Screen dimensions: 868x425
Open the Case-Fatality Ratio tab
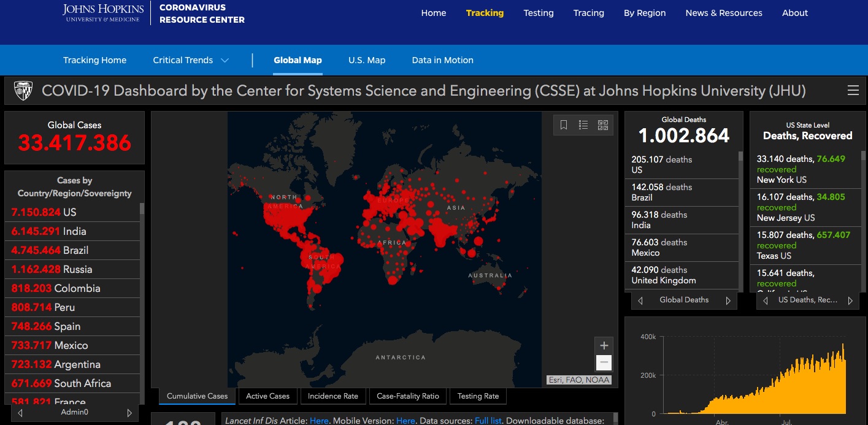pyautogui.click(x=408, y=396)
